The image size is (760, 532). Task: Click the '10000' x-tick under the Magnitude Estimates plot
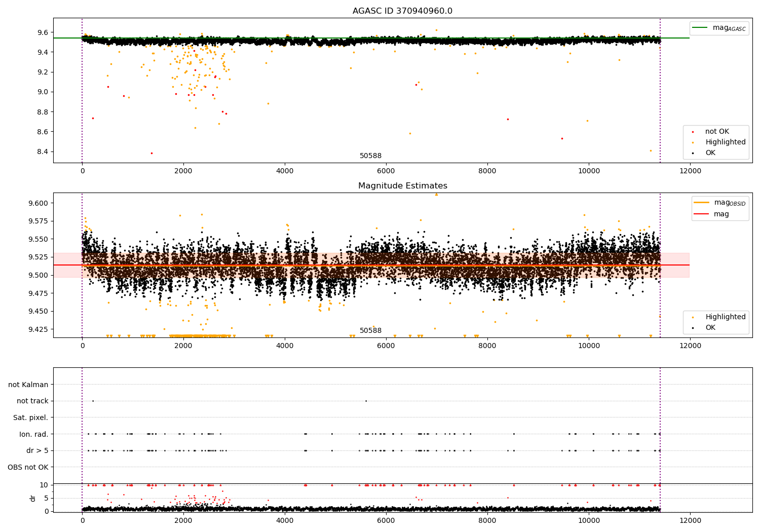589,346
